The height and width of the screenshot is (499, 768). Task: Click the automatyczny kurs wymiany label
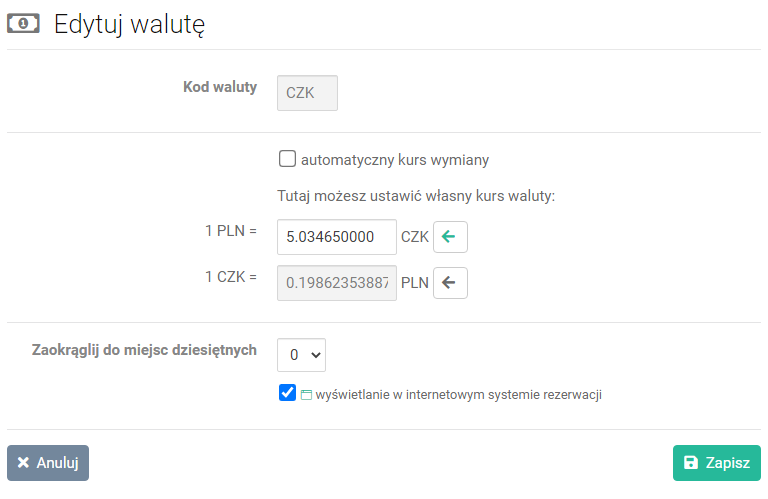pyautogui.click(x=395, y=160)
